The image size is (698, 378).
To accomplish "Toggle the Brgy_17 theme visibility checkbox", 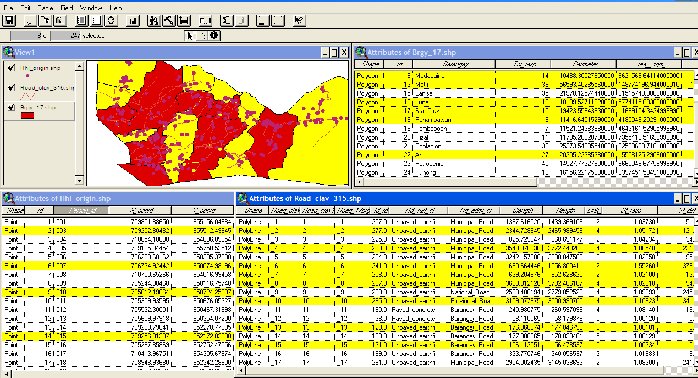I will tap(12, 107).
